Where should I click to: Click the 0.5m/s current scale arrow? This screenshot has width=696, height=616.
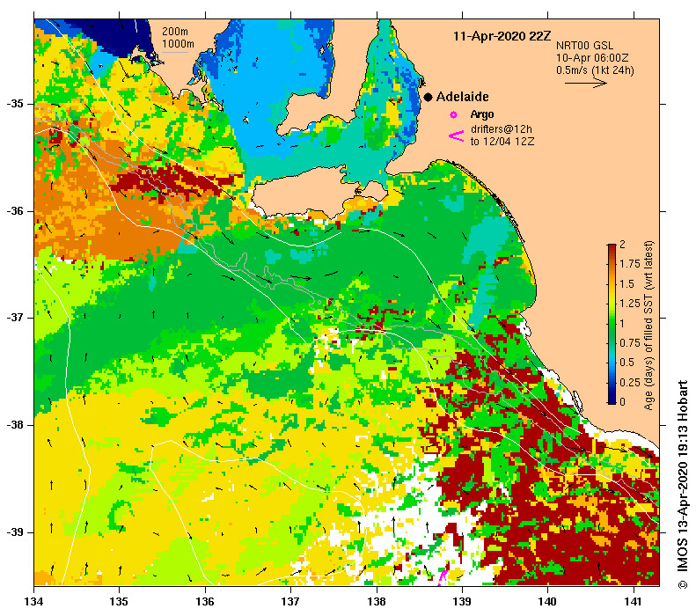click(x=585, y=83)
